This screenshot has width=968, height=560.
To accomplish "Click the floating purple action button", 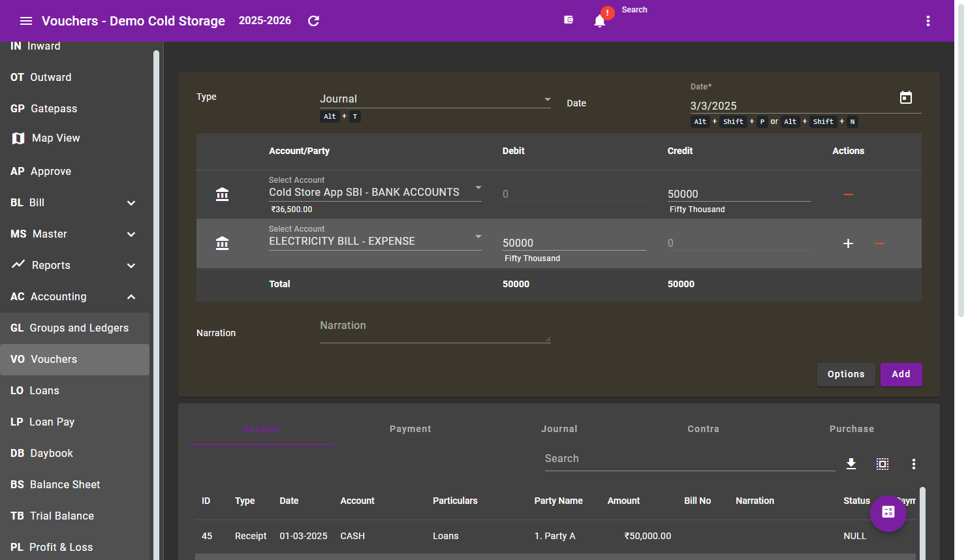I will point(888,514).
